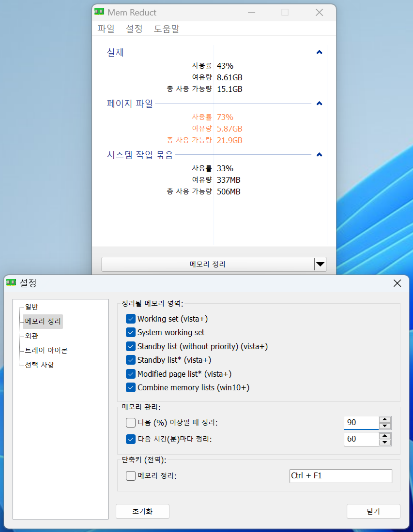The height and width of the screenshot is (532, 413).
Task: Click the 실제 여유량 8.61GB value
Action: (x=229, y=77)
